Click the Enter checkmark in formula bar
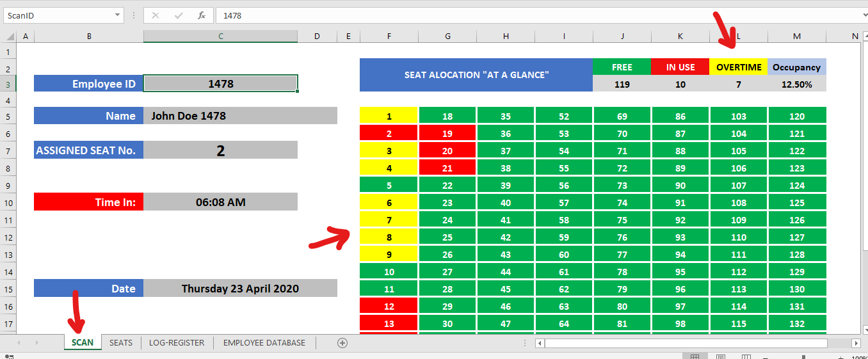 tap(179, 15)
